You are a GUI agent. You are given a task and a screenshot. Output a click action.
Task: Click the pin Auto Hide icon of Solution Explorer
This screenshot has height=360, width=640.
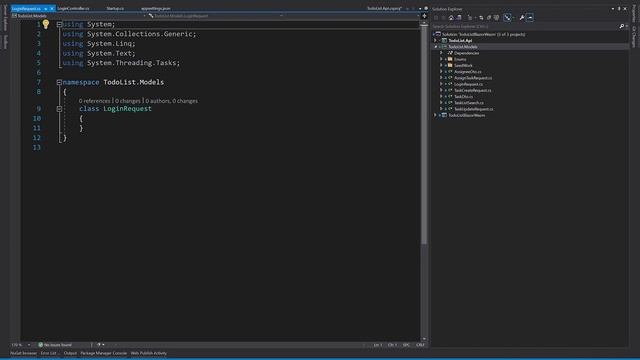(619, 9)
